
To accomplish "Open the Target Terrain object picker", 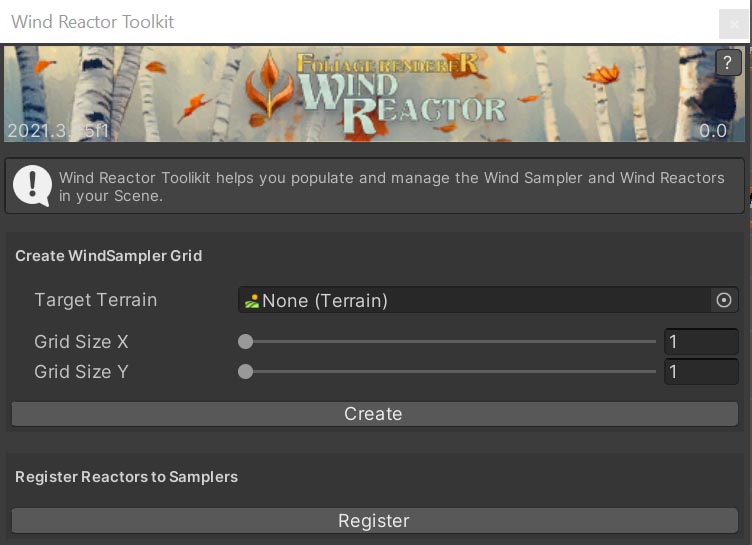I will (x=724, y=300).
